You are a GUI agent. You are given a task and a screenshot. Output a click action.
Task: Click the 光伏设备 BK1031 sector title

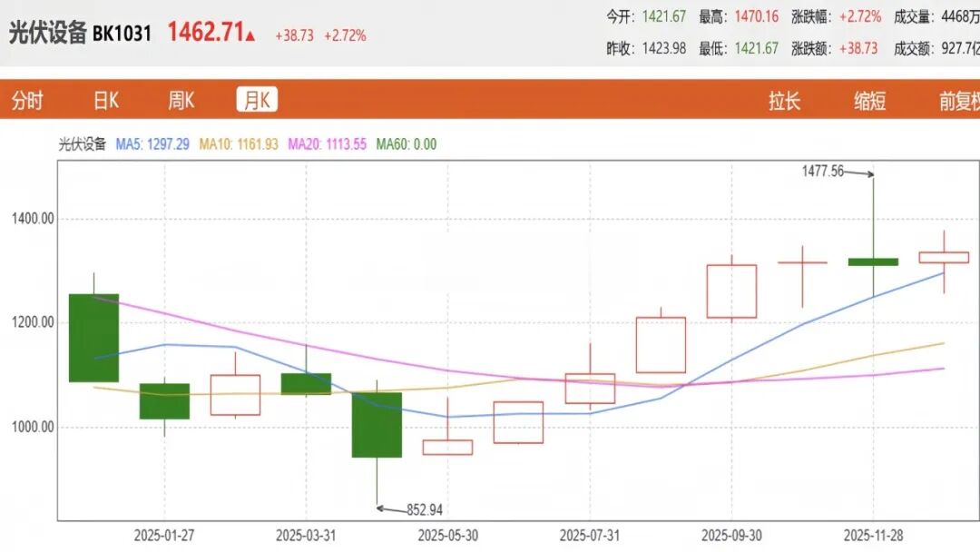tap(80, 34)
